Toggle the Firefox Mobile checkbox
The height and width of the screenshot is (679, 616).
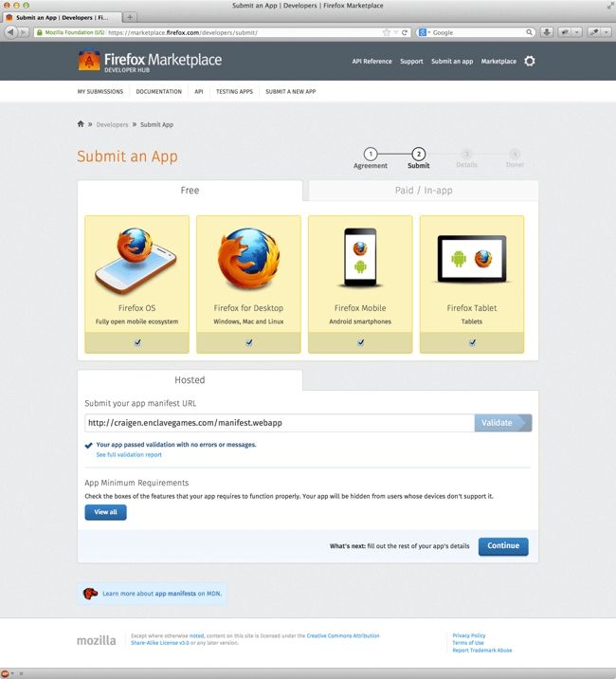click(360, 342)
